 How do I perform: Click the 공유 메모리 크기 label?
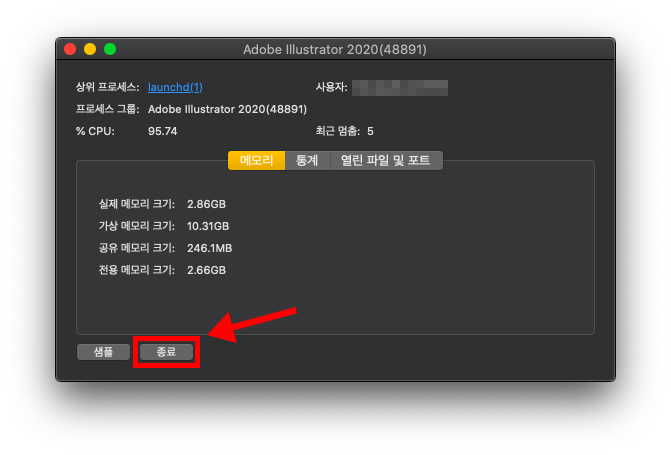tap(137, 248)
